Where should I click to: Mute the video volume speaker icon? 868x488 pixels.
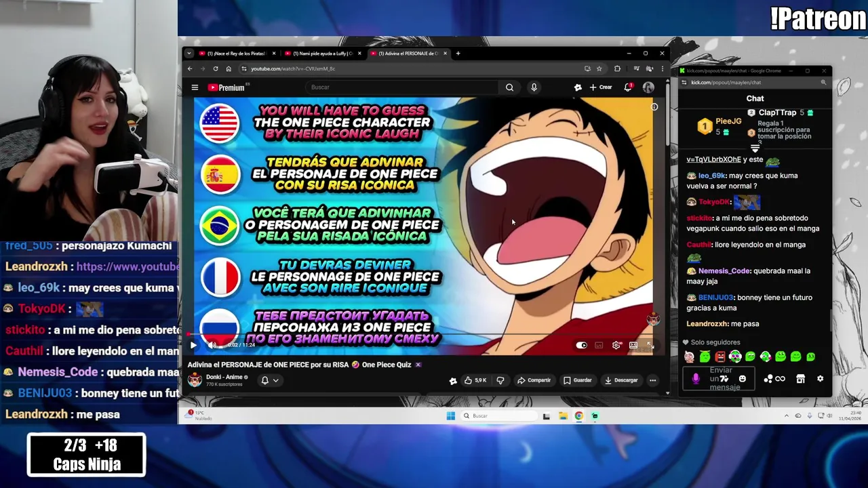pos(212,345)
